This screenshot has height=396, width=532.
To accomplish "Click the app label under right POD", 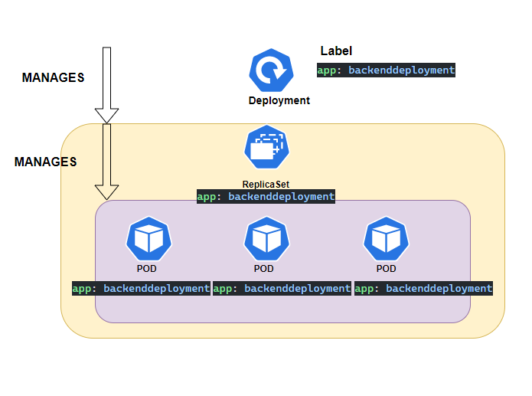I will coord(424,288).
